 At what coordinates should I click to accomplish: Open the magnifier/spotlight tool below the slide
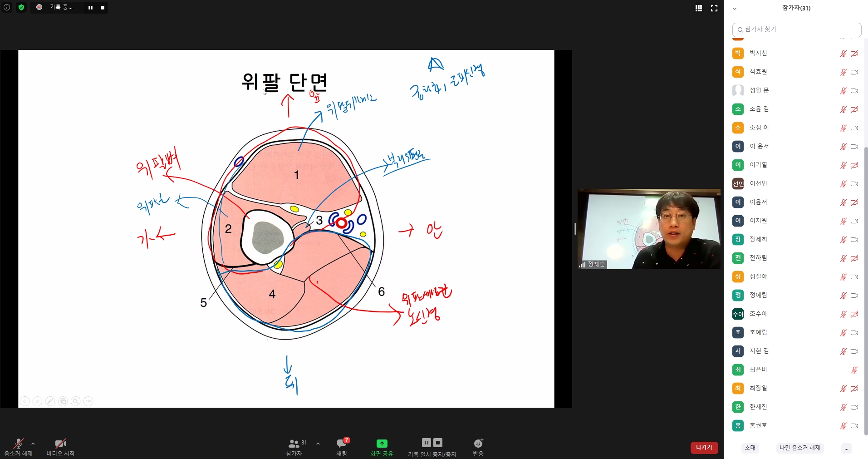(x=76, y=401)
